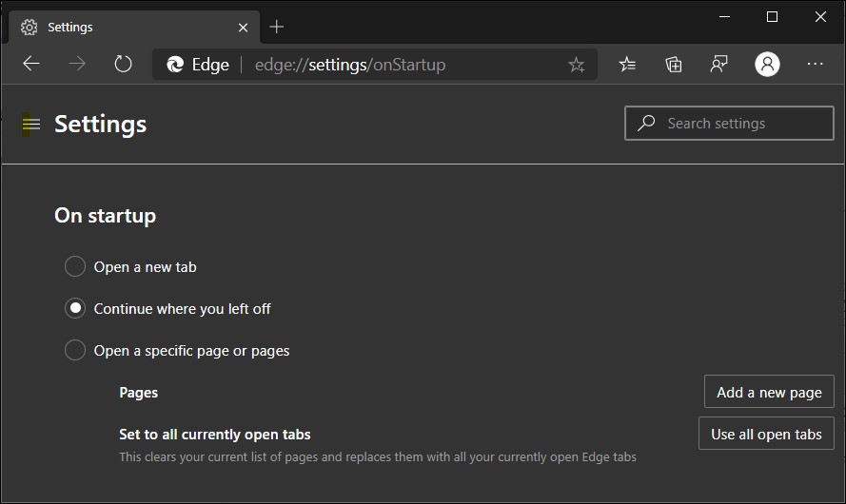This screenshot has width=846, height=504.
Task: Open the Favorites list icon
Action: click(x=627, y=64)
